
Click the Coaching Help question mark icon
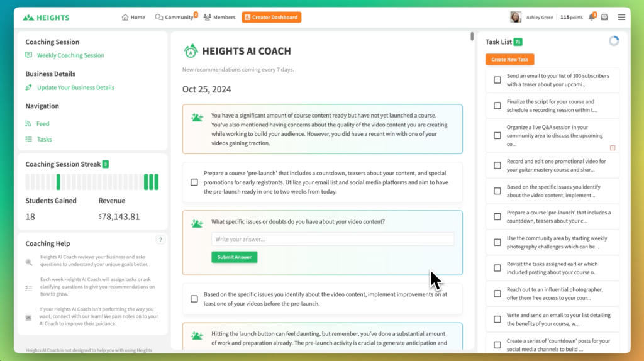[160, 240]
